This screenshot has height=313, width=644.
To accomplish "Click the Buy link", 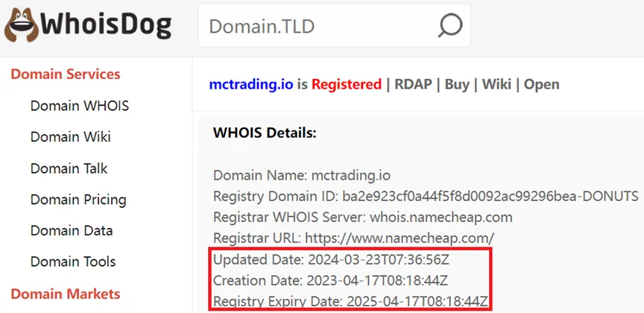I will point(457,85).
